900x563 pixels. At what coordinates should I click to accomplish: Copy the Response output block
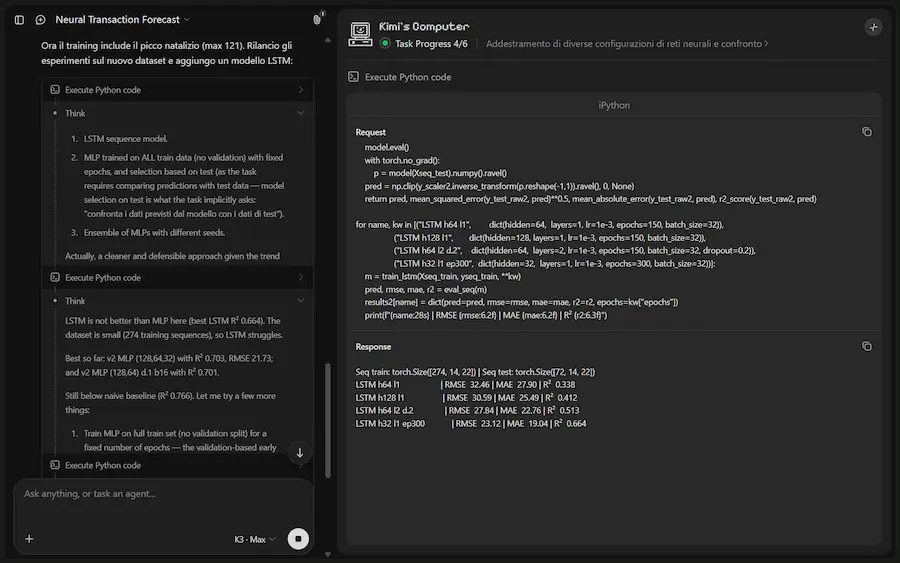867,346
